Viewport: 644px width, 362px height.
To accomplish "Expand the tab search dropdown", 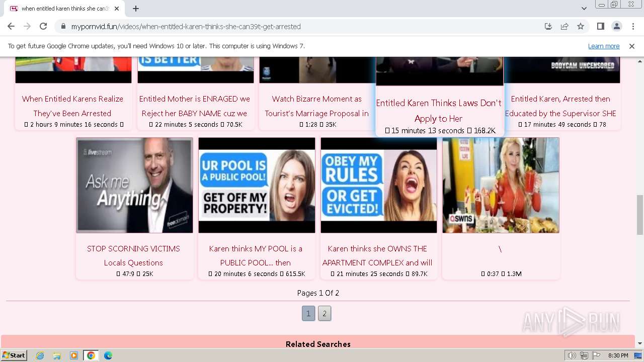I will [584, 9].
